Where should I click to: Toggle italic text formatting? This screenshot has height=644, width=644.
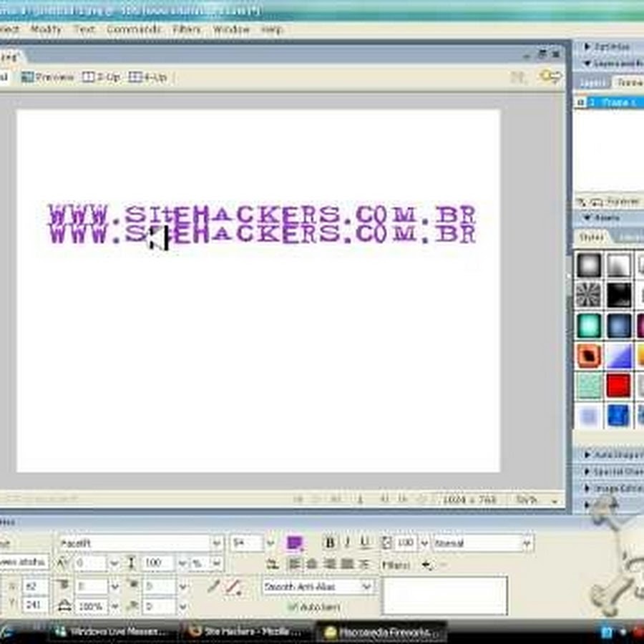click(x=348, y=542)
